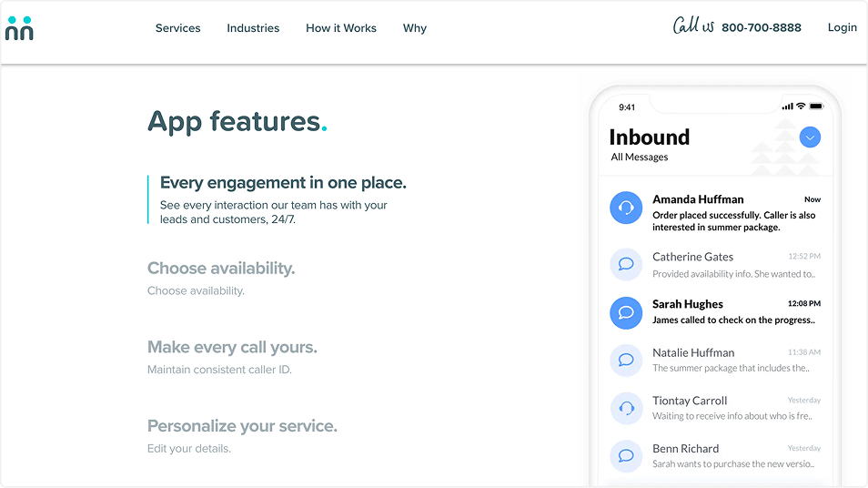Click the headset icon beside Tiontay Carroll
The width and height of the screenshot is (868, 488).
coord(626,409)
